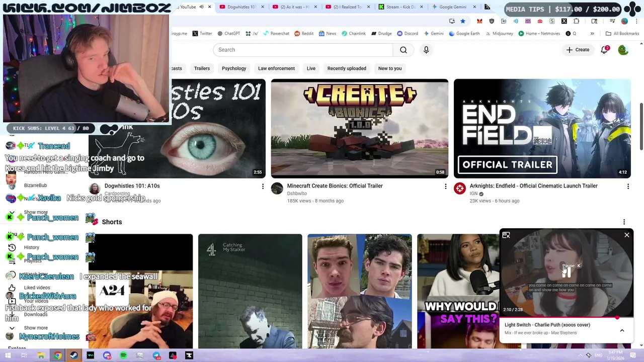Open the IGN channel avatar
Image resolution: width=644 pixels, height=362 pixels.
click(x=460, y=189)
